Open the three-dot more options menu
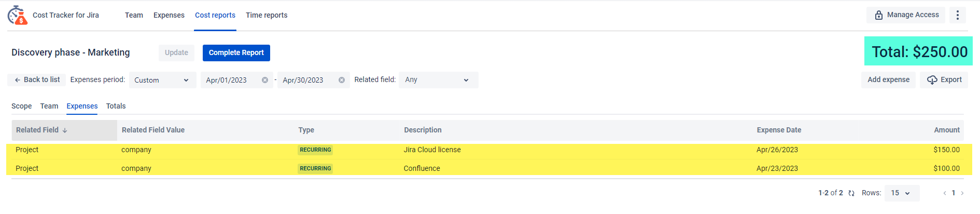 click(x=958, y=15)
